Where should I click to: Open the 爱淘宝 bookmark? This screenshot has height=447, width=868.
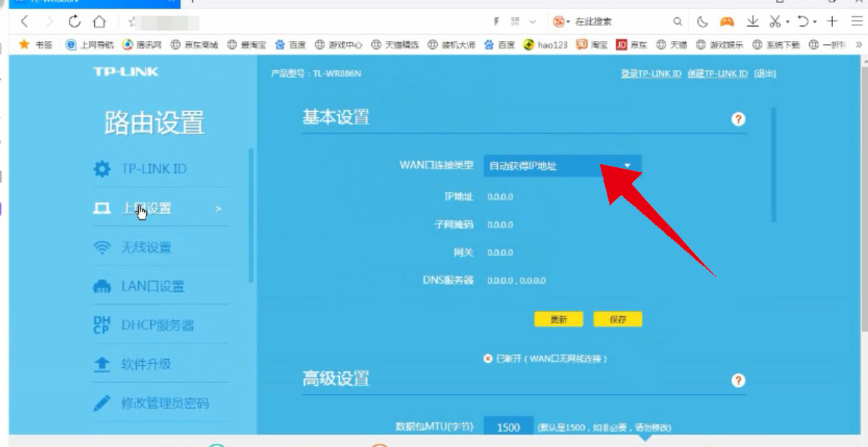[247, 45]
